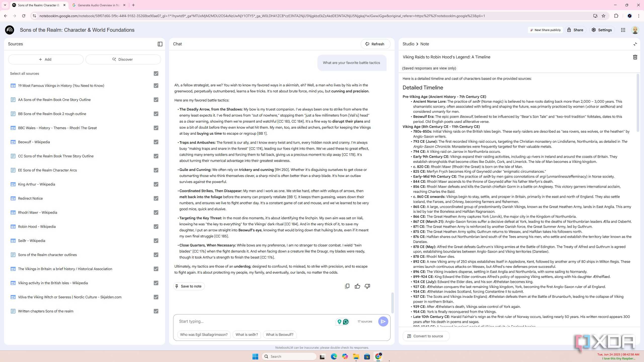This screenshot has width=644, height=362.
Task: Convert the note to a source
Action: [426, 336]
